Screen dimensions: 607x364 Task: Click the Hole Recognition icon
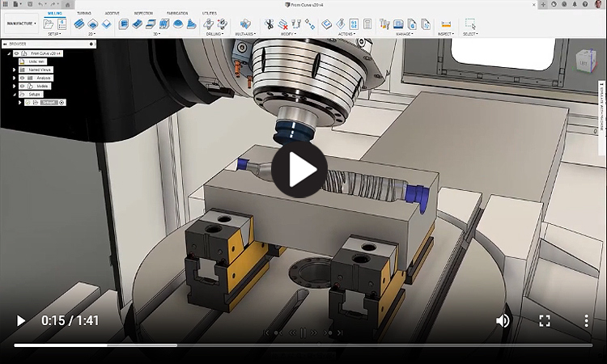tap(223, 24)
